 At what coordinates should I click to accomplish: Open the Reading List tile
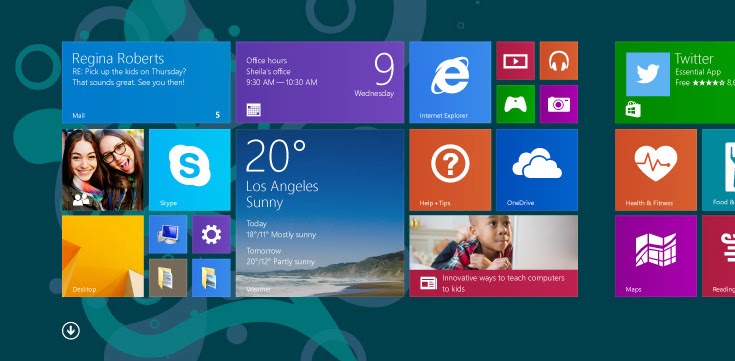tap(719, 256)
